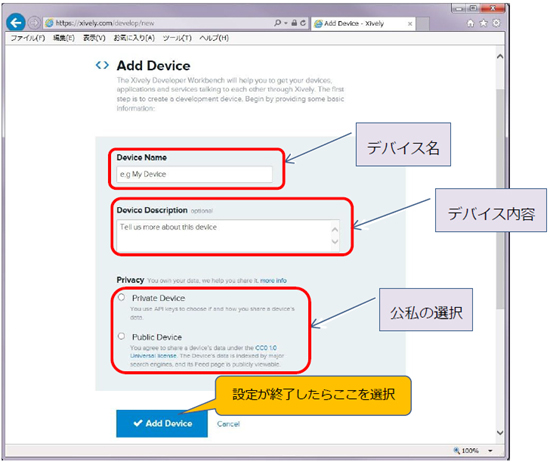Screen dimensions: 550x462
Task: Click the 'Device Name' label
Action: point(142,158)
